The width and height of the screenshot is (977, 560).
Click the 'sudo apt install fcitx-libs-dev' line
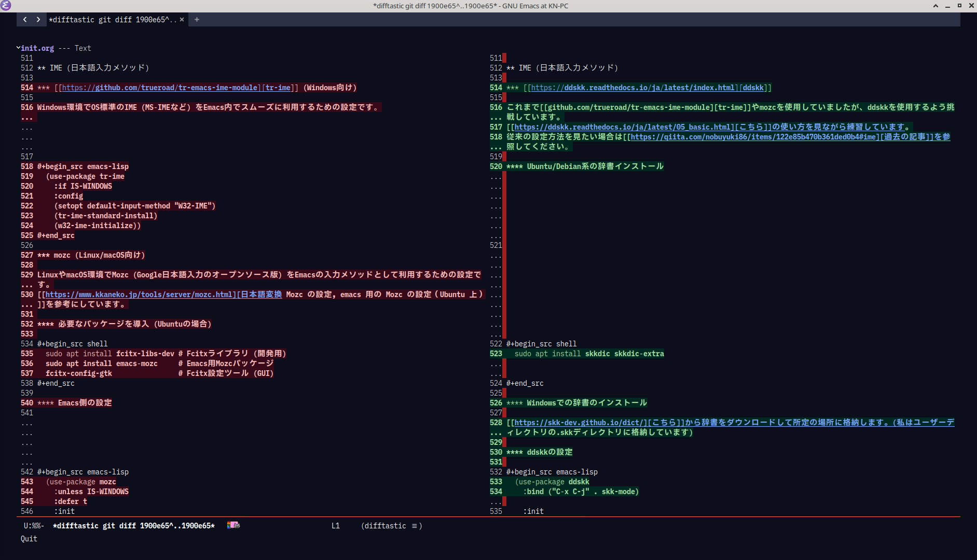[166, 354]
